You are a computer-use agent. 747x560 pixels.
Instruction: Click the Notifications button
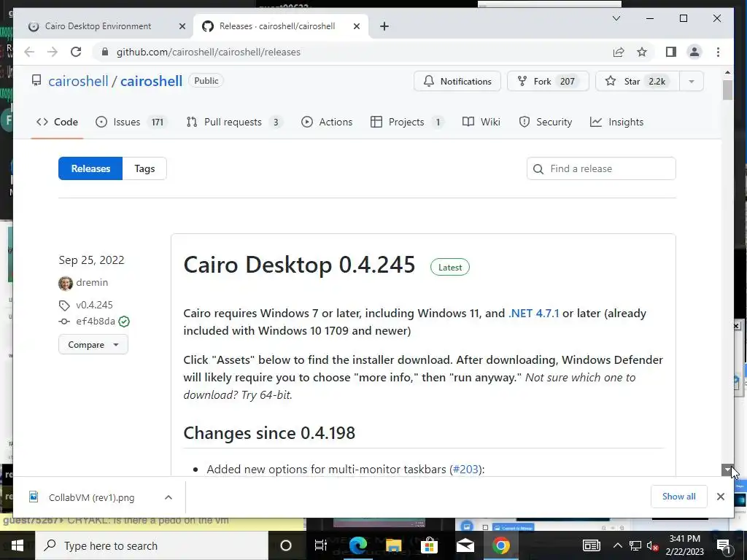457,82
